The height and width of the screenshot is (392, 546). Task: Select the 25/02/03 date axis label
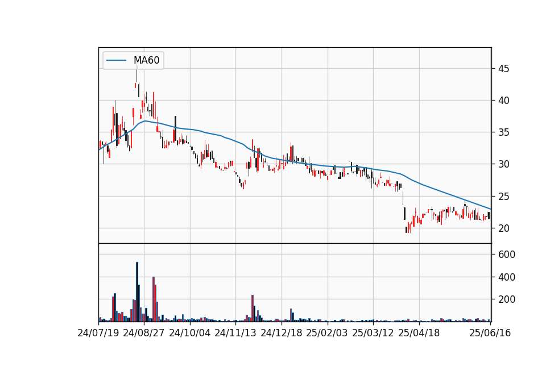click(327, 333)
